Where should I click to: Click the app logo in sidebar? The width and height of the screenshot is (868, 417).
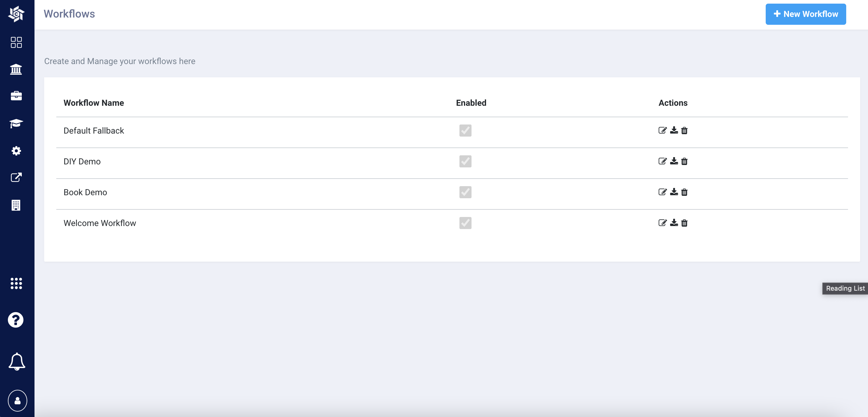[16, 14]
